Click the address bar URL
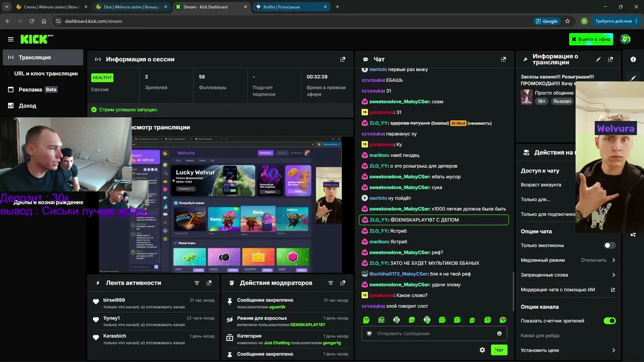 coord(94,21)
